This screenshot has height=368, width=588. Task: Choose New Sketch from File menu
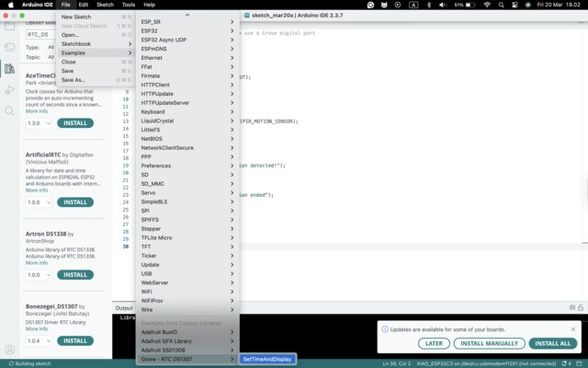pos(96,17)
